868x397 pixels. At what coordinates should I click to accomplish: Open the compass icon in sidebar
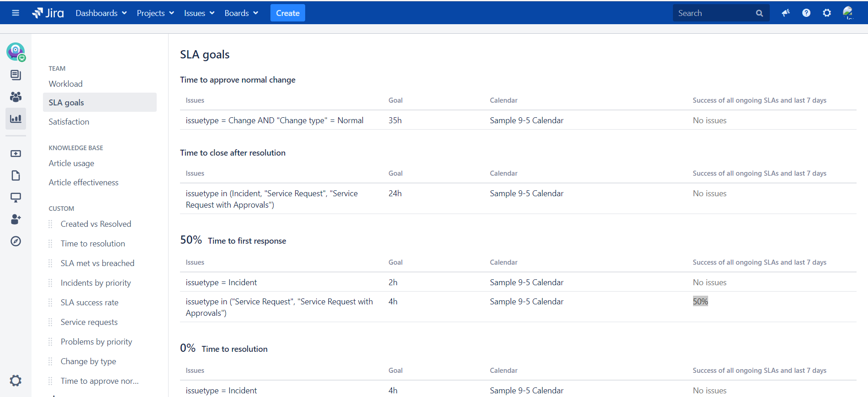pos(16,241)
